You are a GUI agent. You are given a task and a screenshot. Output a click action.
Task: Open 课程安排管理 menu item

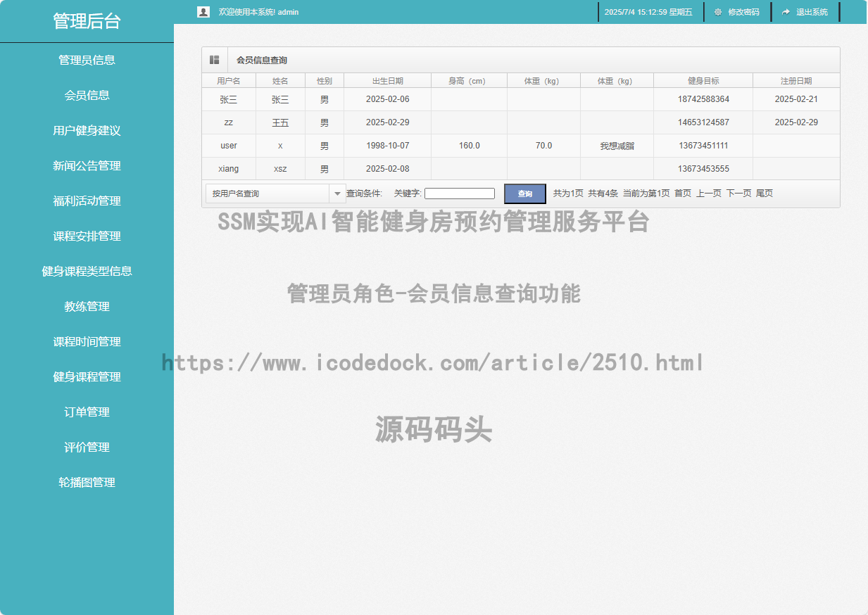tap(87, 236)
